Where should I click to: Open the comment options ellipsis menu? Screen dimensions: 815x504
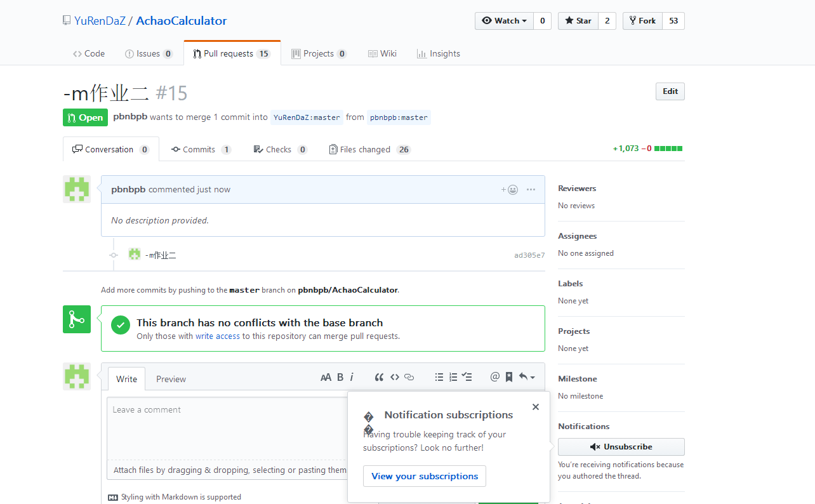(531, 189)
